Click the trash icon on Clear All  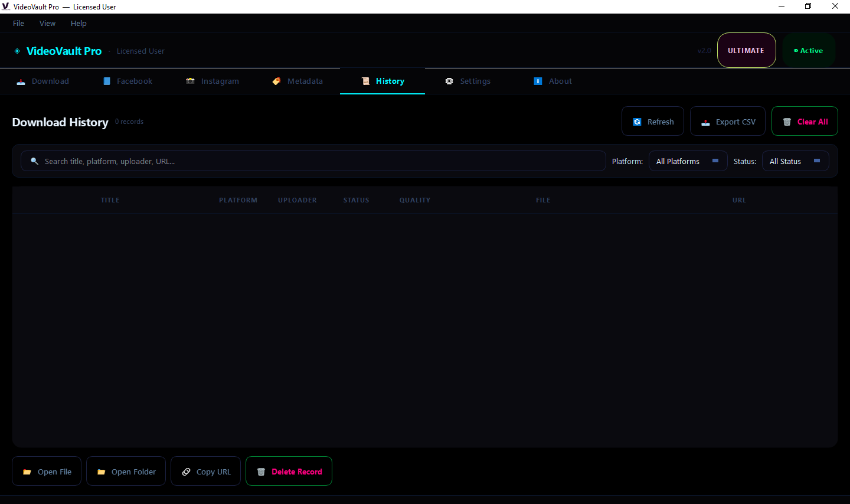pos(787,122)
